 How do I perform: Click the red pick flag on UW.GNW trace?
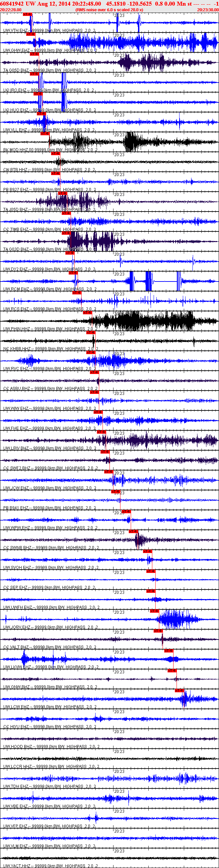coord(172,670)
